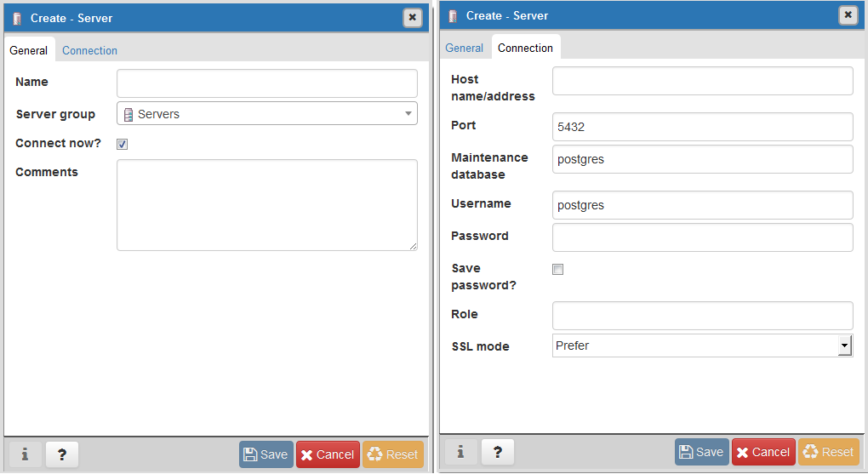Click the server icon in the right dialog title
Viewport: 868px width, 474px height.
(453, 16)
